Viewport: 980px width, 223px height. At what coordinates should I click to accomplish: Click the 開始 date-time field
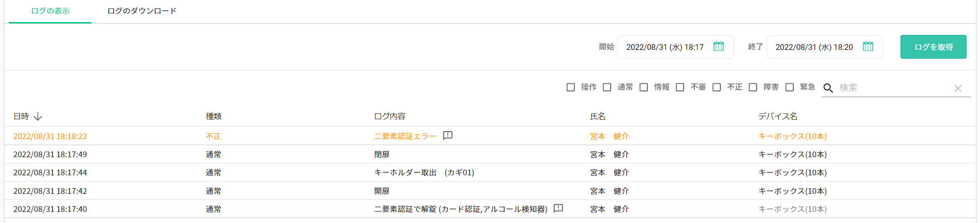(x=665, y=47)
